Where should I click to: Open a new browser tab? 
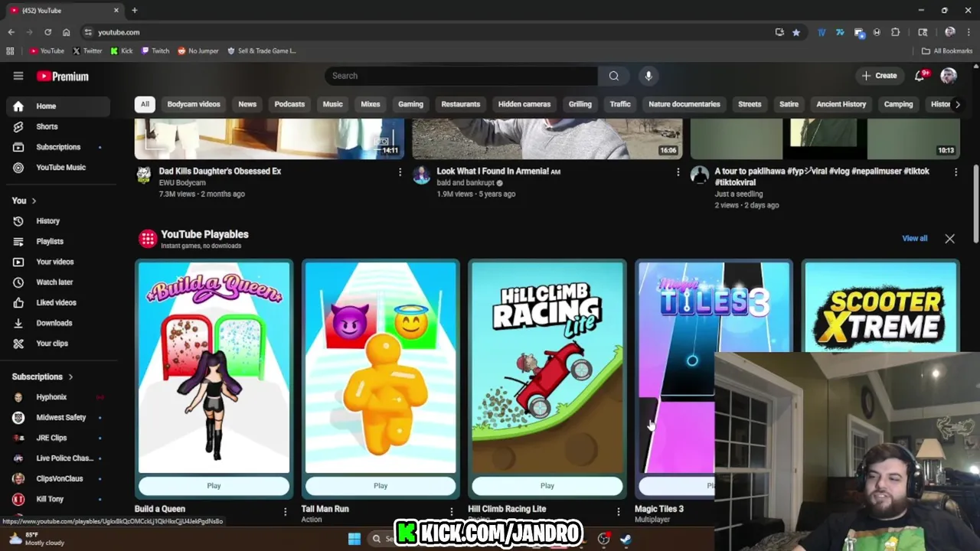point(135,11)
